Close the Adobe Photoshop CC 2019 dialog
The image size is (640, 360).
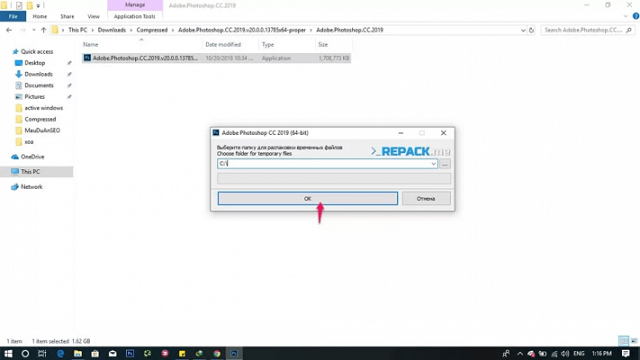443,133
